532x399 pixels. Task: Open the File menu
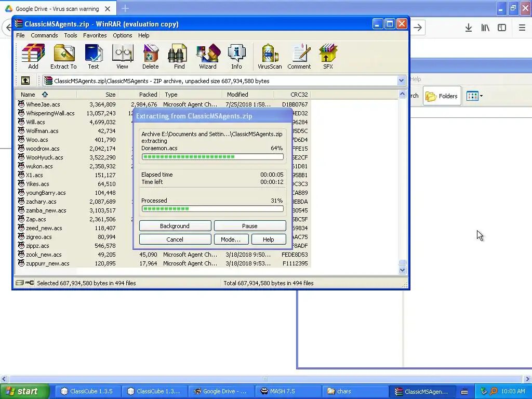[20, 35]
